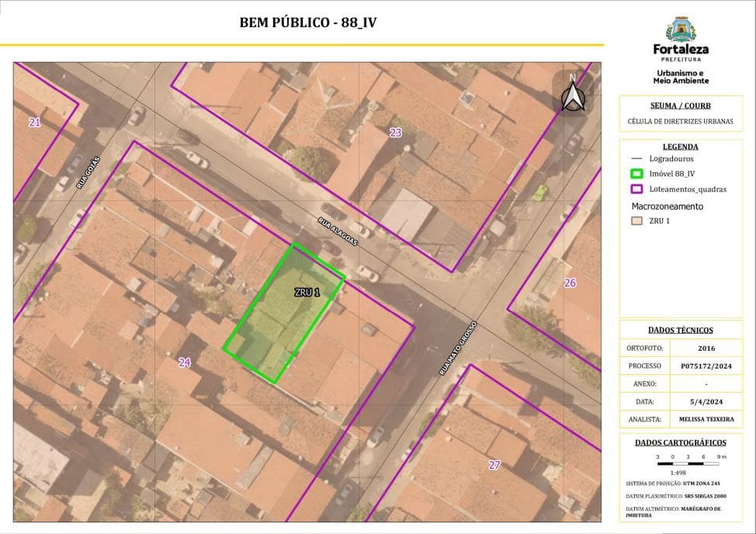
Task: Click block number "24" on the map
Action: click(185, 362)
